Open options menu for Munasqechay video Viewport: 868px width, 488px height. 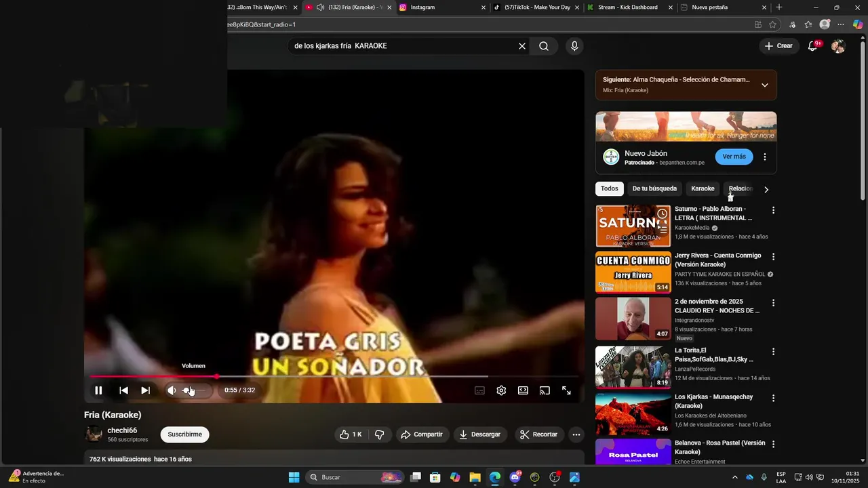click(x=773, y=398)
